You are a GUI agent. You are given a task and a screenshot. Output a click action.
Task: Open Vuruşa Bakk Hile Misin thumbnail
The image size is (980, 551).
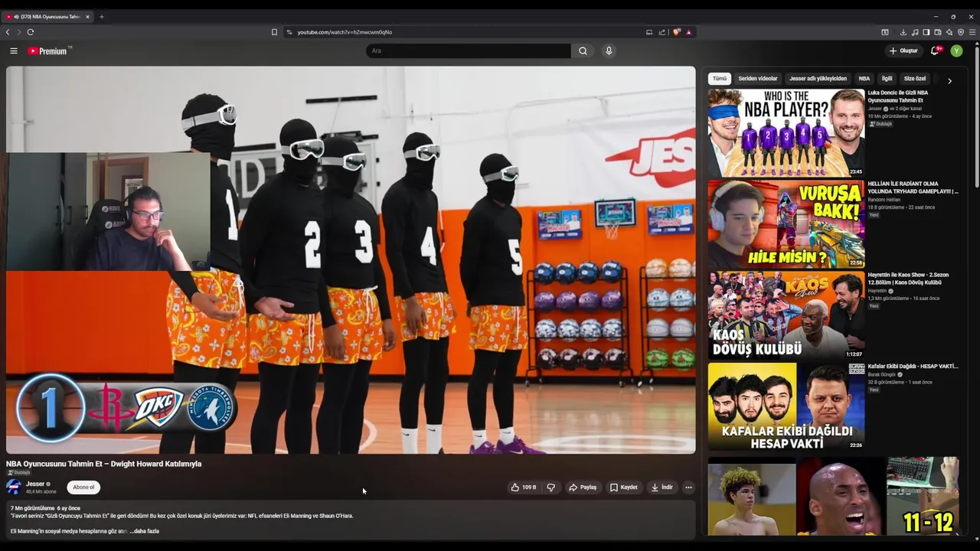pos(786,224)
